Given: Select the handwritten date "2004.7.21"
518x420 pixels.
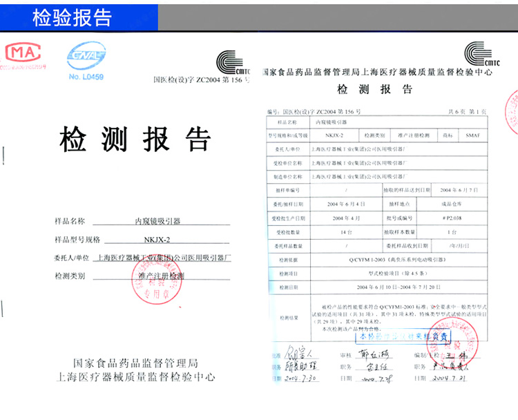Looking at the screenshot, I should pyautogui.click(x=450, y=378).
